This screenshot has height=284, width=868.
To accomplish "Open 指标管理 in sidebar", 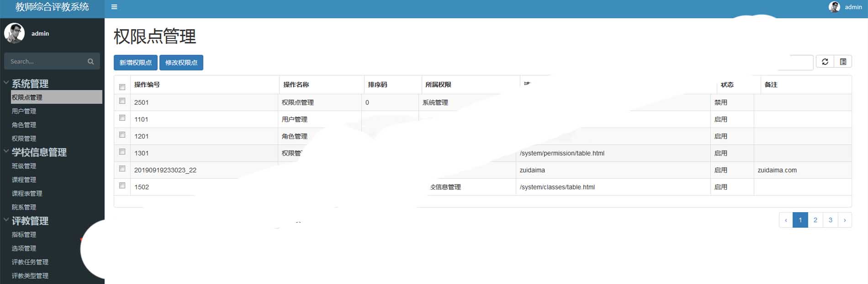I will pyautogui.click(x=24, y=235).
